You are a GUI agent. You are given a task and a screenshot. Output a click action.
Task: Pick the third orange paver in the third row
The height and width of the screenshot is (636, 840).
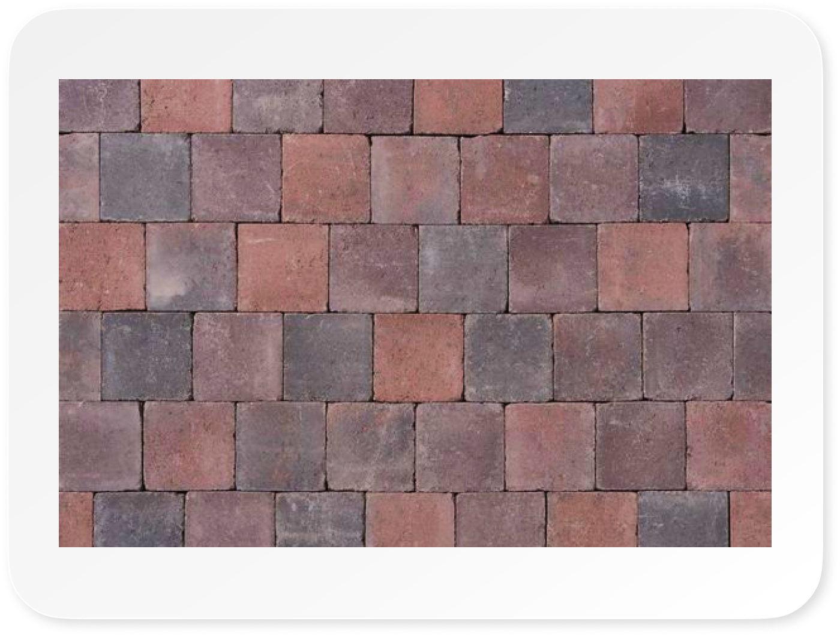click(x=643, y=267)
